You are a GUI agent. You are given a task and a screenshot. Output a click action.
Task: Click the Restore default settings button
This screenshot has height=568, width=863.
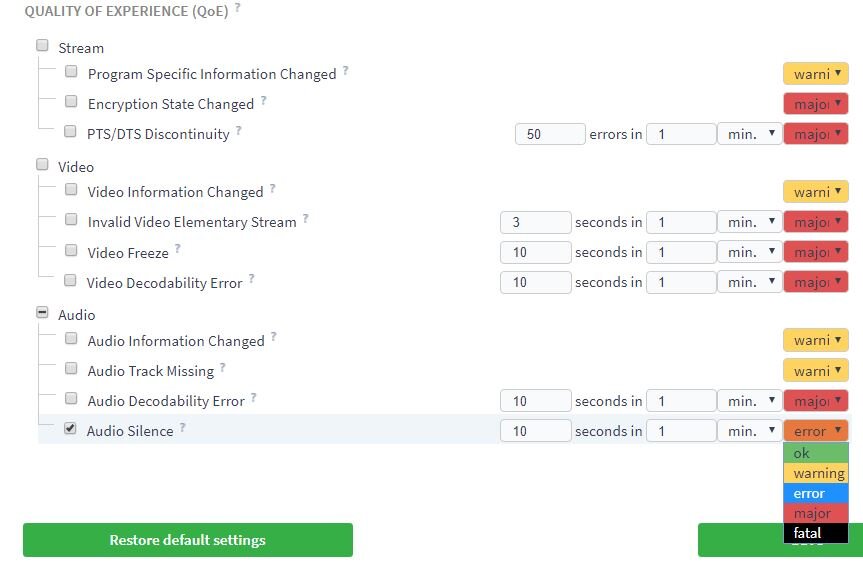(188, 540)
